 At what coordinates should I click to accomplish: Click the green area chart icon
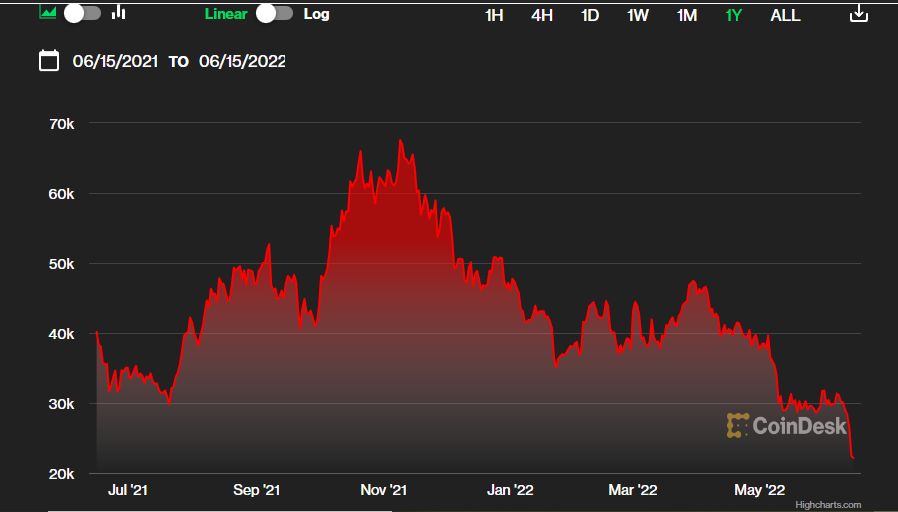pos(48,13)
